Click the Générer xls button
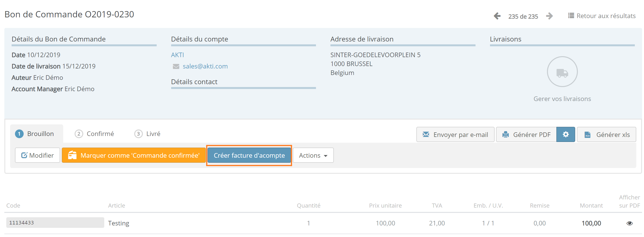This screenshot has width=644, height=237. (607, 135)
